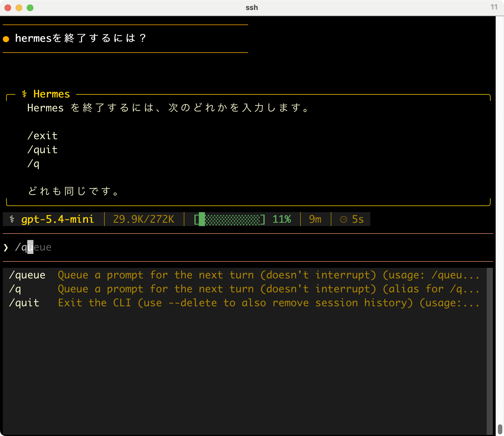Click the 11% context percentage
This screenshot has height=436, width=504.
coord(282,219)
